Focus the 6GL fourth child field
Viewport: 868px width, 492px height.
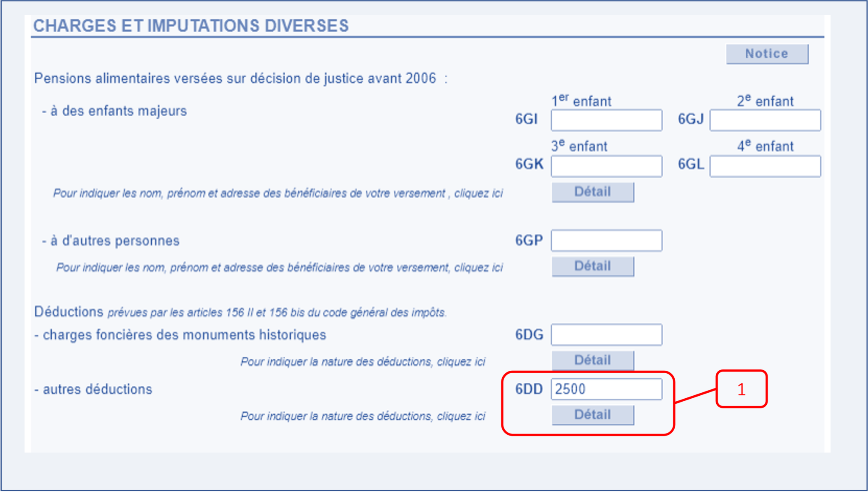pos(765,166)
